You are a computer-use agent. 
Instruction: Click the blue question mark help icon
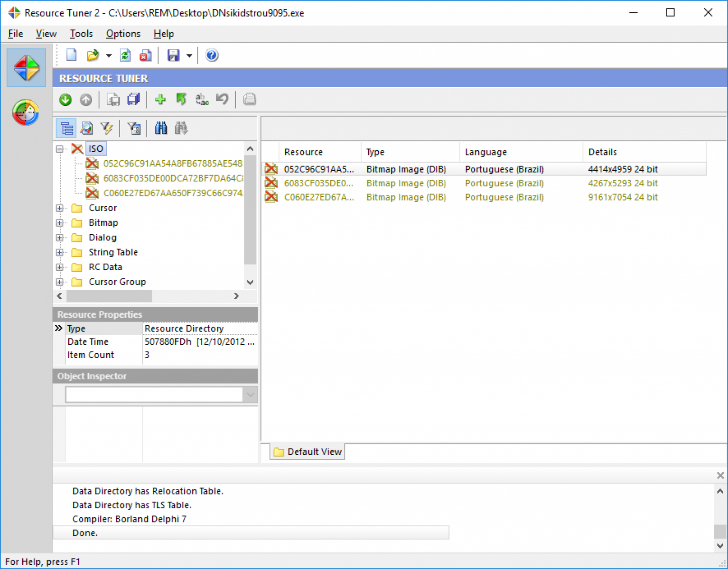click(x=212, y=55)
